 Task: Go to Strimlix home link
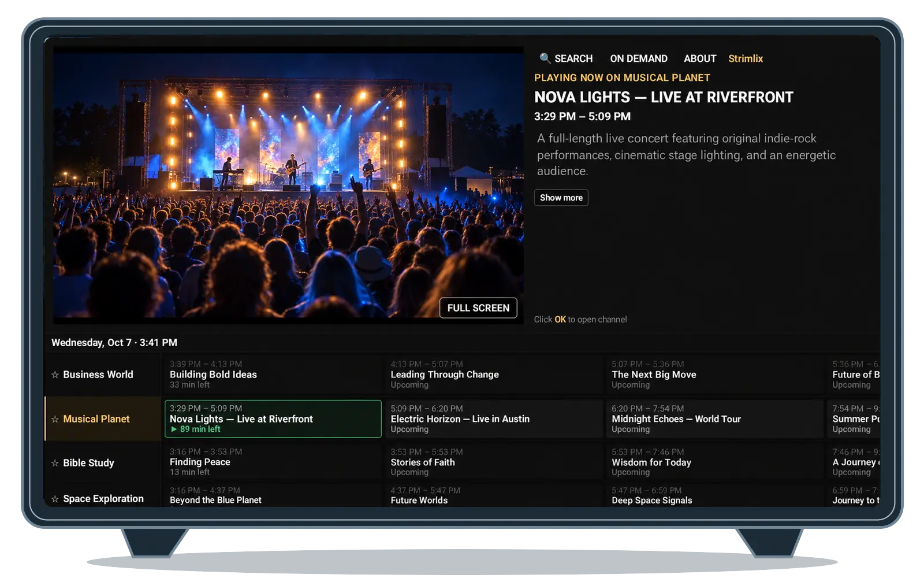[x=746, y=58]
